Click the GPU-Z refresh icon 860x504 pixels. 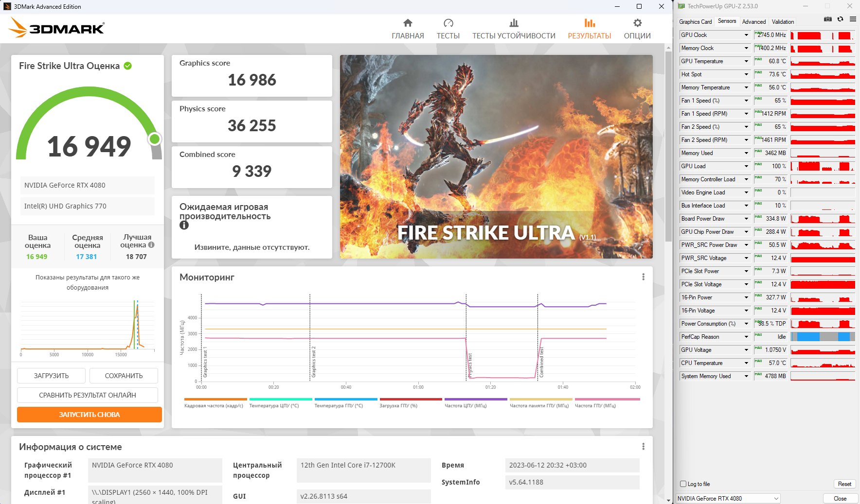coord(840,19)
